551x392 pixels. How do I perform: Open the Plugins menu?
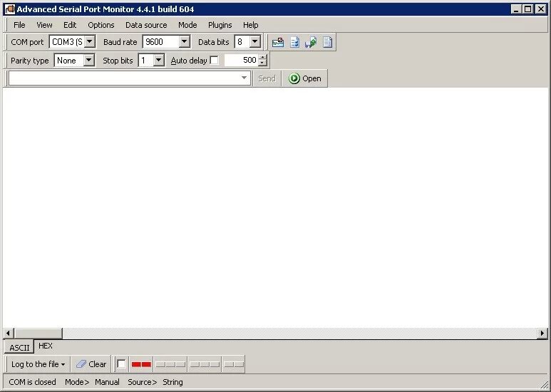(x=220, y=25)
